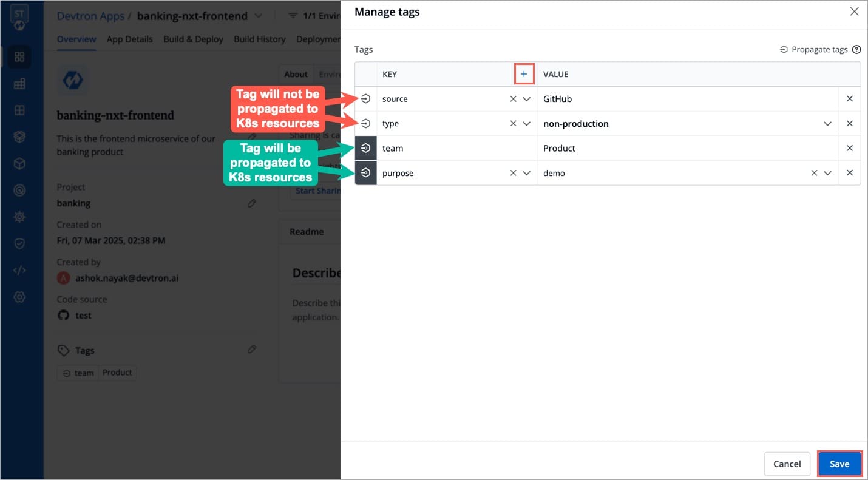Disable propagation for the purpose tag
The width and height of the screenshot is (868, 480).
point(365,173)
